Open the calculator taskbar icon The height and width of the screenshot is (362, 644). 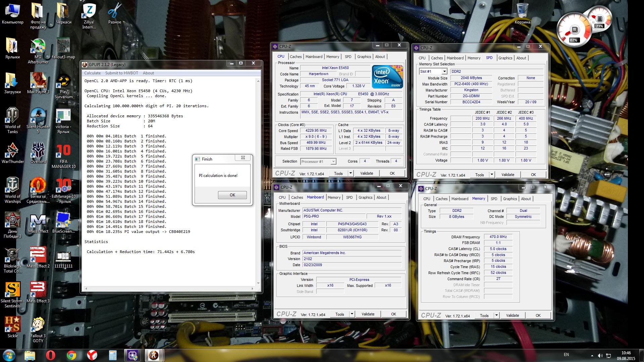(113, 355)
